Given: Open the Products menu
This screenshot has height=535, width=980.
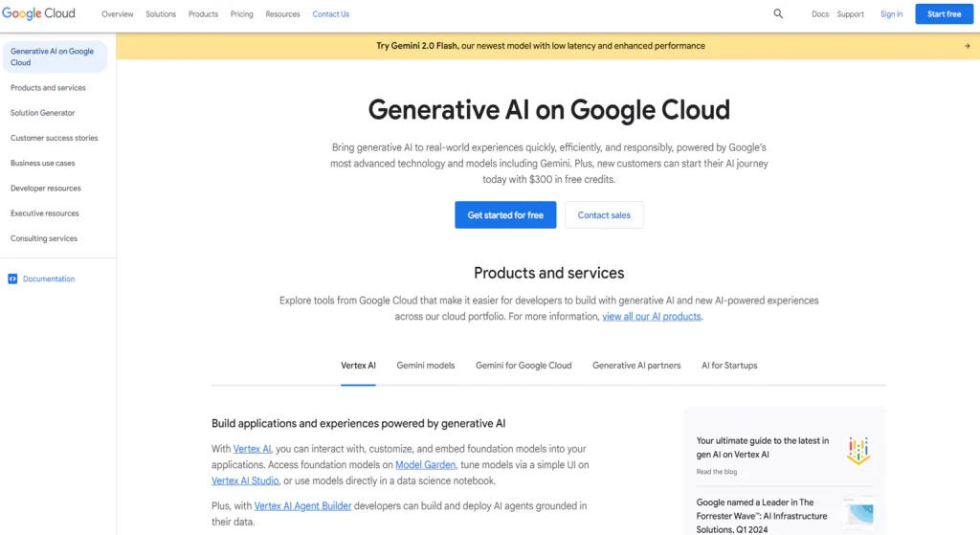Looking at the screenshot, I should (203, 13).
